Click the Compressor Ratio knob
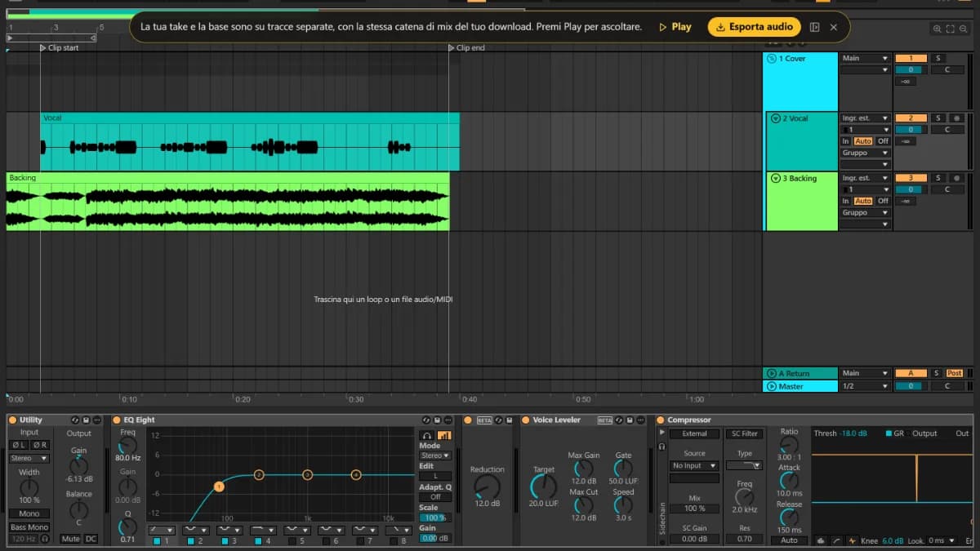The height and width of the screenshot is (551, 980). [789, 446]
